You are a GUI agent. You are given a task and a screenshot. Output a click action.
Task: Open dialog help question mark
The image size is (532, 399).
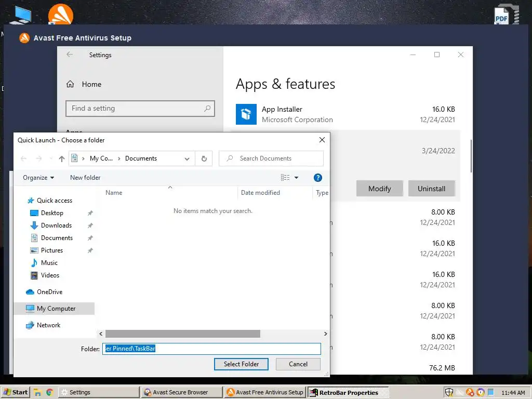pos(317,178)
